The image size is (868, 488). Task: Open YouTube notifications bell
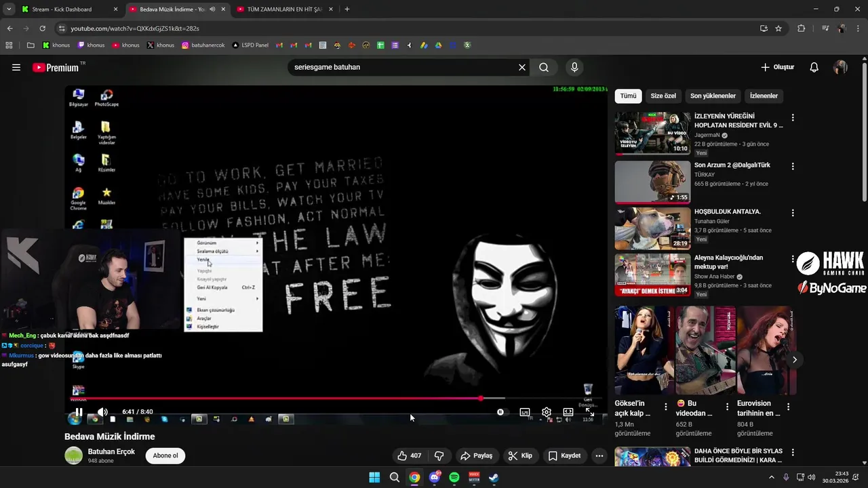click(814, 67)
